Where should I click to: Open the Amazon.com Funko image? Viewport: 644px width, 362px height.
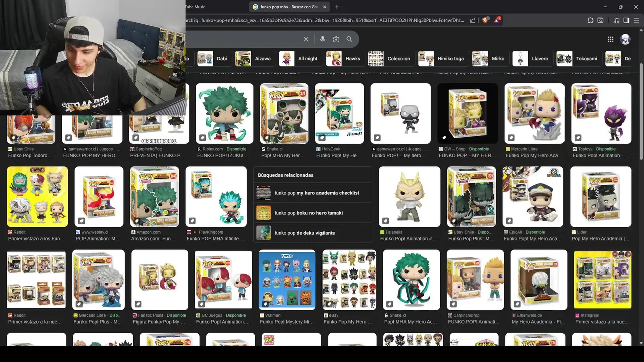pos(154,197)
